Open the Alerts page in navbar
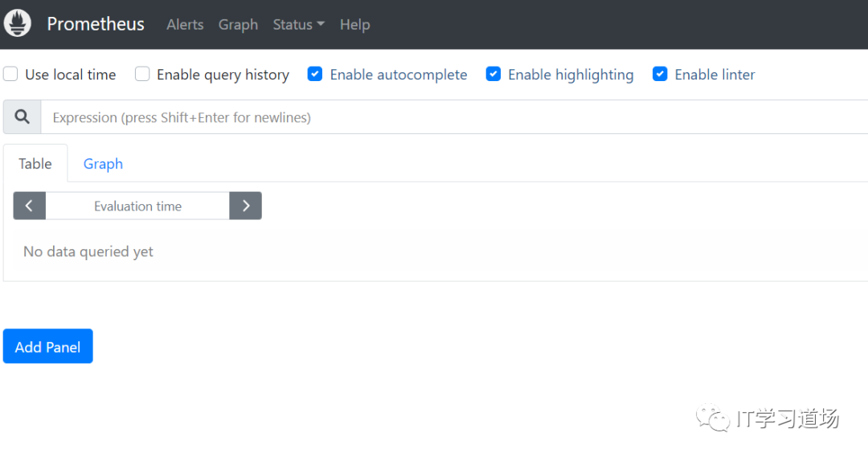868x457 pixels. pos(185,25)
